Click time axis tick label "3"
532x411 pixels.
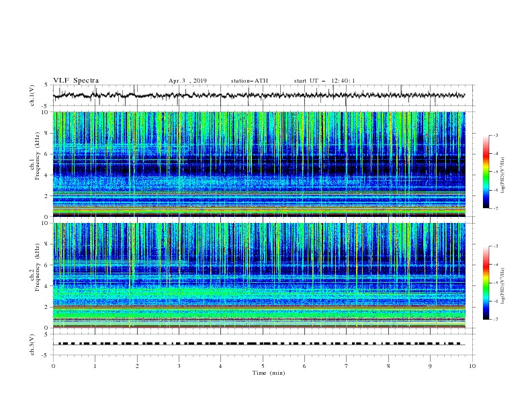coord(179,366)
